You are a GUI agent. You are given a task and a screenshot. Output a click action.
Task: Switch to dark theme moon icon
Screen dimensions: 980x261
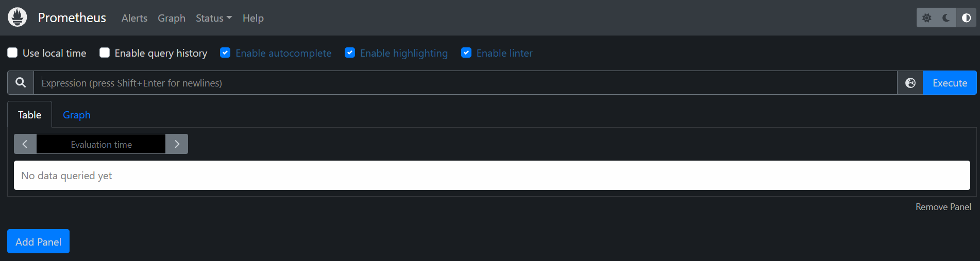click(x=947, y=18)
